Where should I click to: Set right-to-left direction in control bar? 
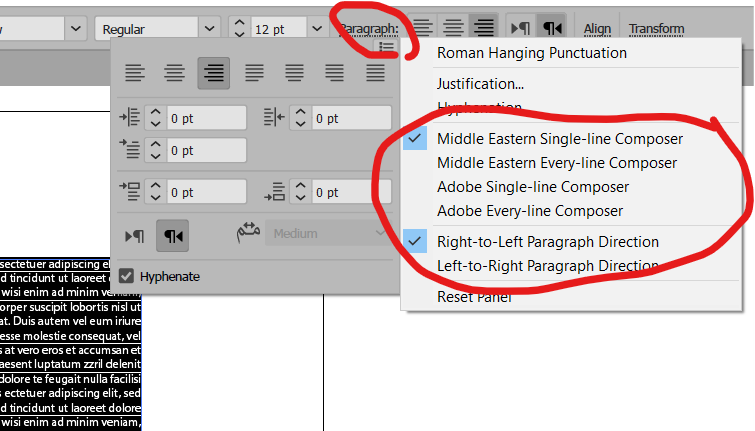552,28
